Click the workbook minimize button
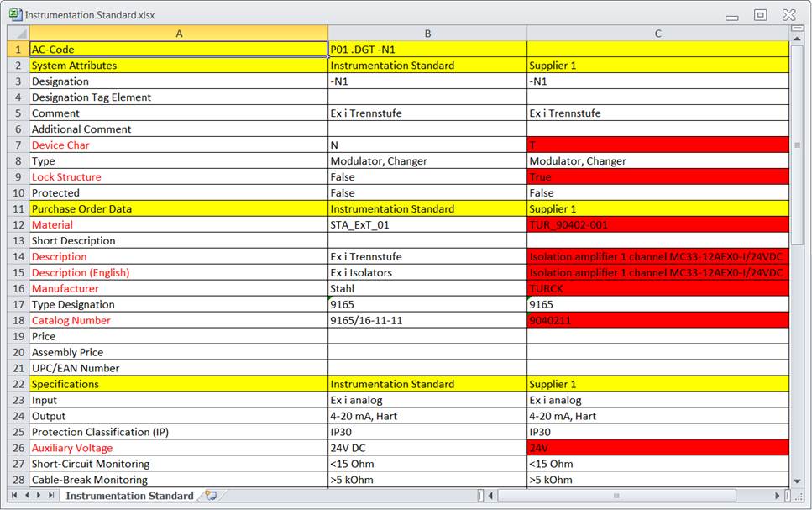 (x=731, y=17)
